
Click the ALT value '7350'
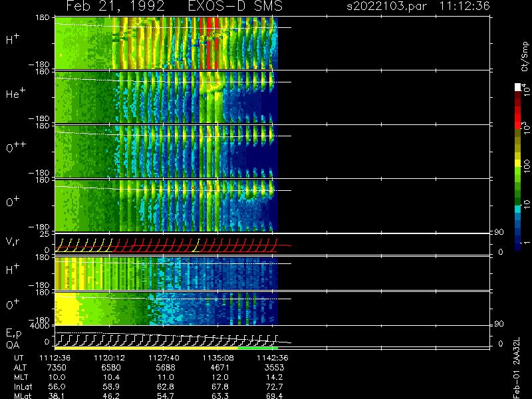tap(57, 368)
